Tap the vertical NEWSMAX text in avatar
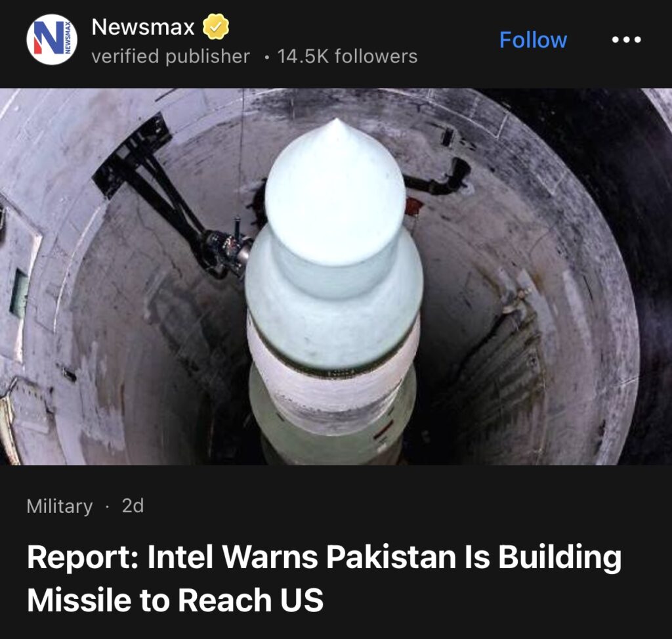Image resolution: width=672 pixels, height=639 pixels. [68, 39]
